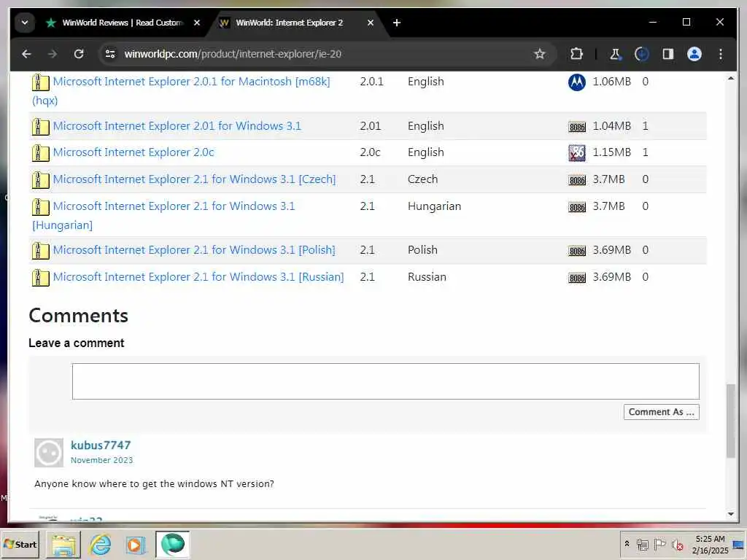Close the WinWorld: Internet Explorer 2 tab
The image size is (747, 560).
pyautogui.click(x=370, y=23)
